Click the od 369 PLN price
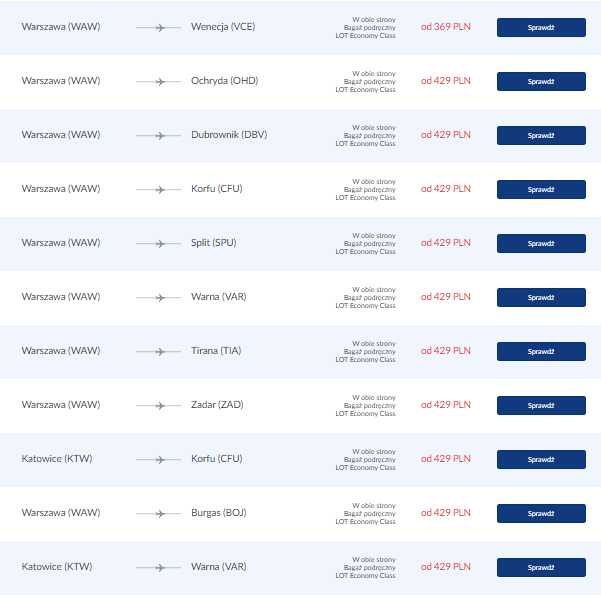 pos(445,27)
